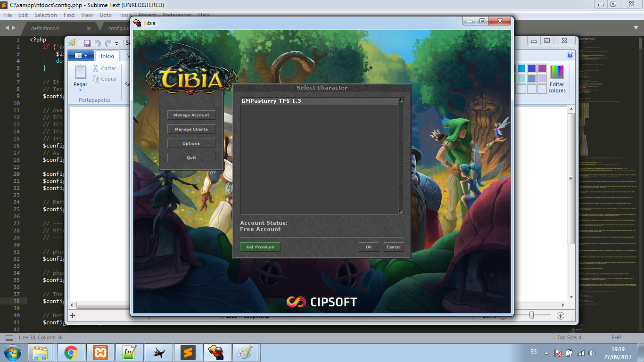Open File menu in Sublime Text
Image resolution: width=644 pixels, height=362 pixels.
coord(8,15)
